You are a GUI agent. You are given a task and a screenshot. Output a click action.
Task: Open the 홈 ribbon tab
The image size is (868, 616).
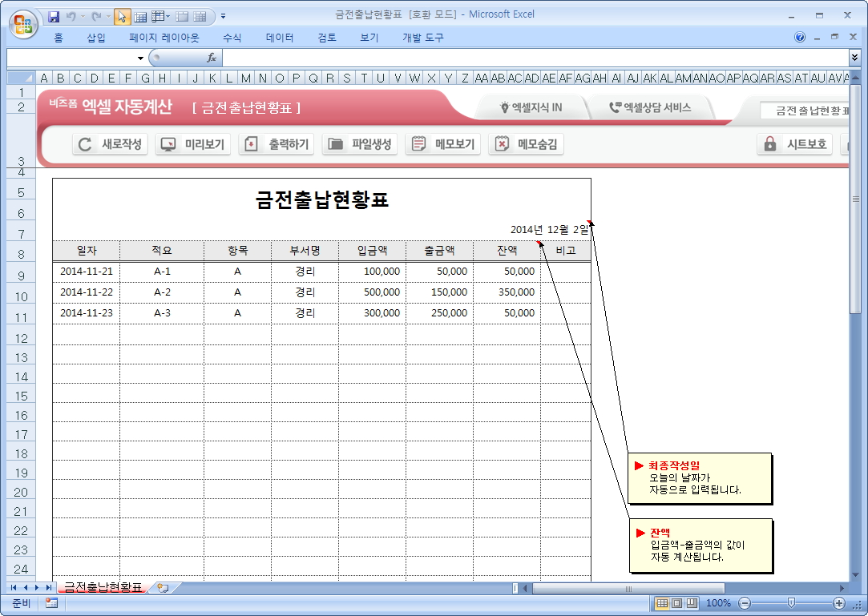[x=59, y=38]
